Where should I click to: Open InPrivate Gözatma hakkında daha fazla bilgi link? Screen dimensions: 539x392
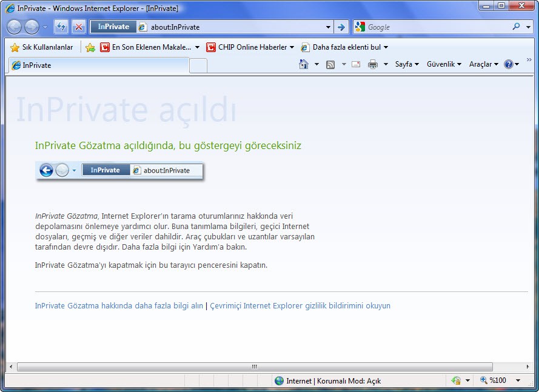coord(119,305)
